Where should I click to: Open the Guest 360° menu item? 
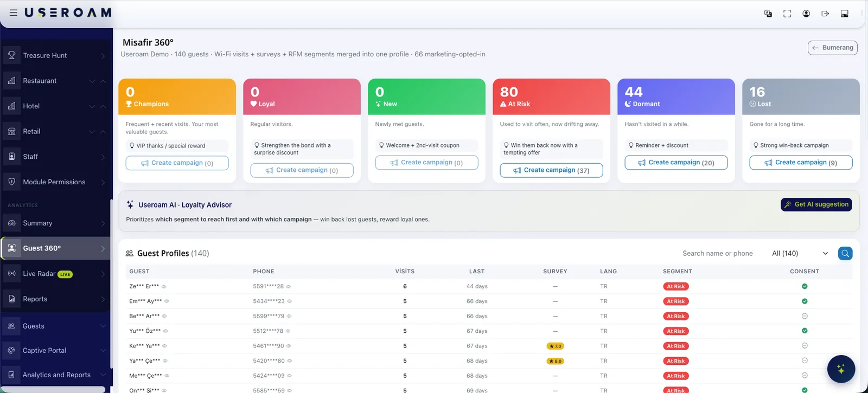tap(56, 248)
